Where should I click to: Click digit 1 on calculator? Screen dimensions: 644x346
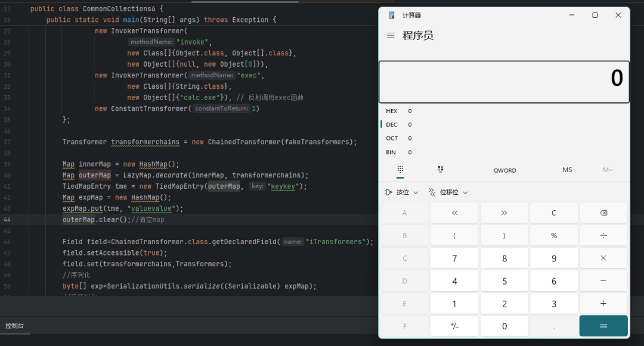[454, 303]
